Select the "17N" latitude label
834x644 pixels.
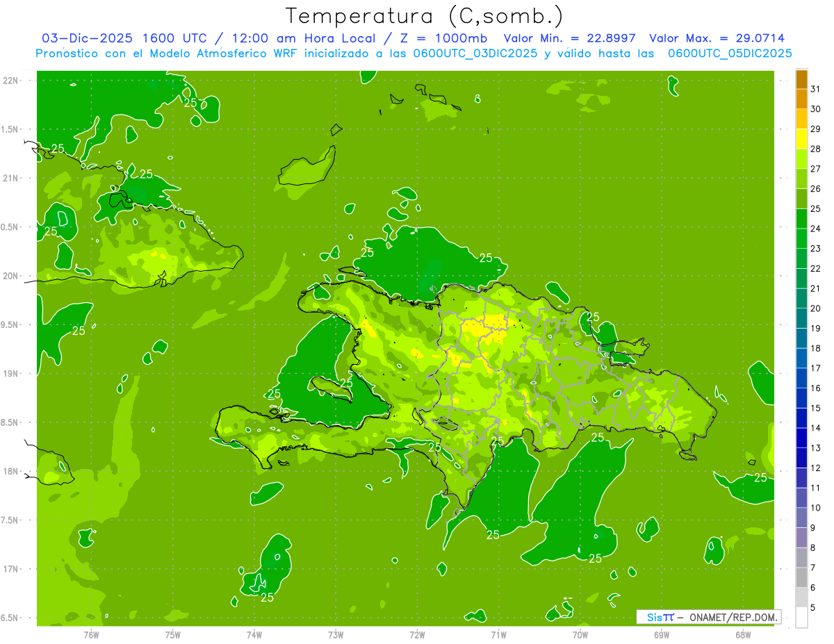pyautogui.click(x=12, y=569)
